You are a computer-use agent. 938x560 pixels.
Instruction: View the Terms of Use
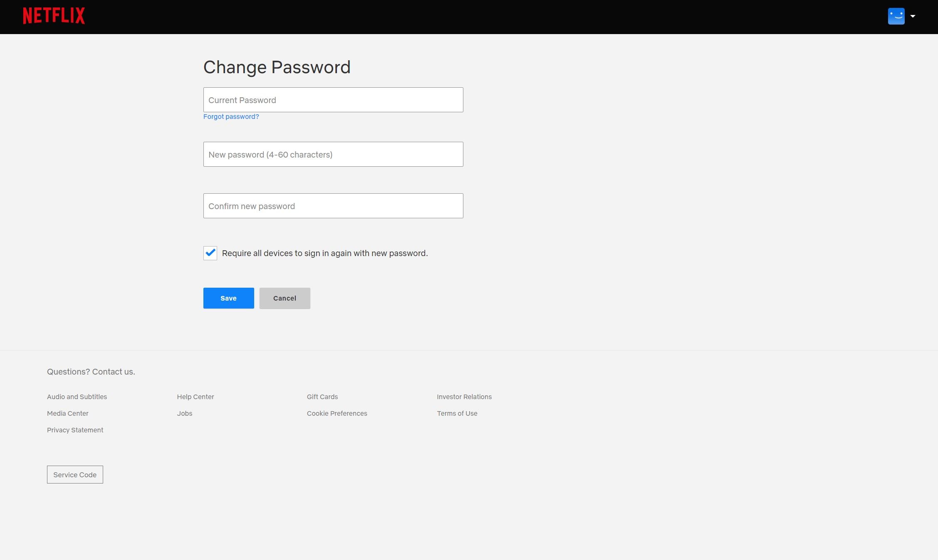point(457,413)
